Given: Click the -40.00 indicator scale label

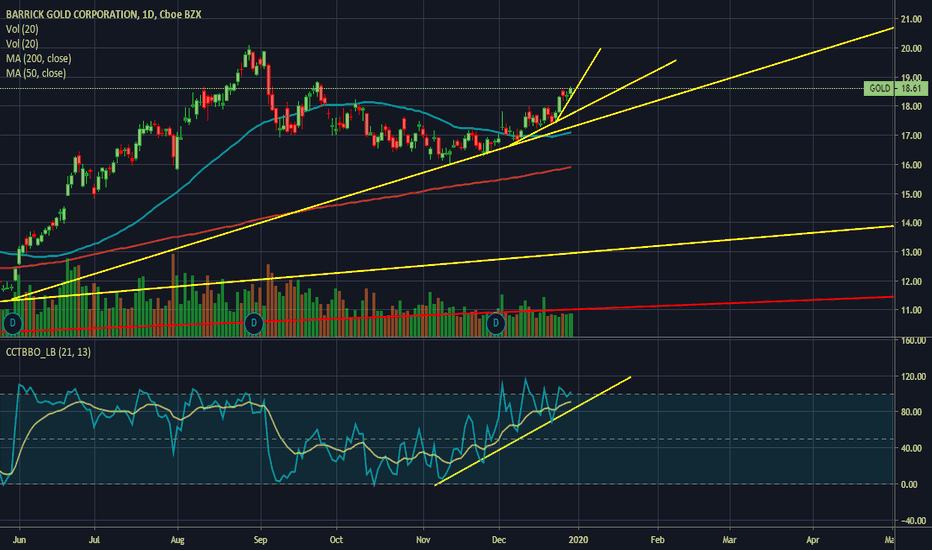Looking at the screenshot, I should [x=913, y=521].
